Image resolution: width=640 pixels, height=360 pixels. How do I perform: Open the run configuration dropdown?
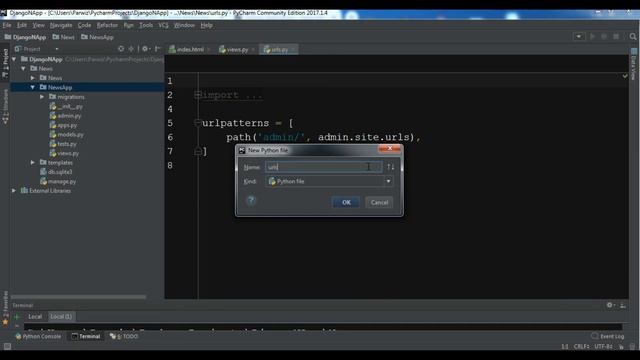[x=579, y=37]
